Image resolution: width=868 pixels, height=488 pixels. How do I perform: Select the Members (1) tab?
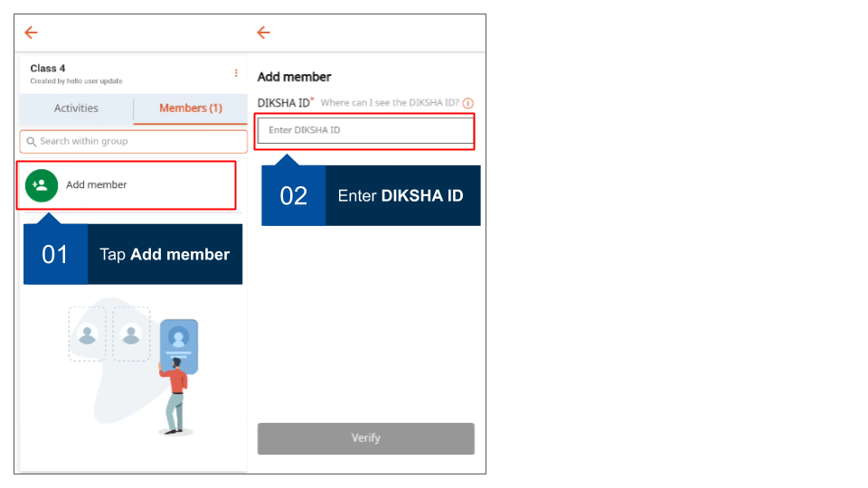190,108
